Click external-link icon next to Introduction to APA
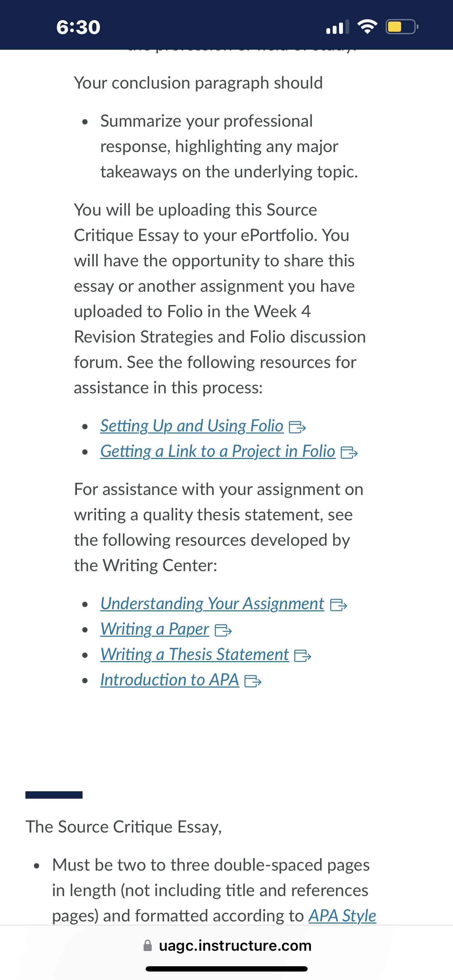Viewport: 453px width, 980px height. coord(253,681)
